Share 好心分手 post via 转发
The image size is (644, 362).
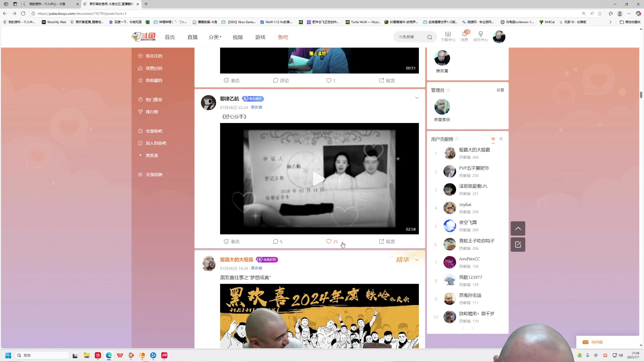pos(387,241)
